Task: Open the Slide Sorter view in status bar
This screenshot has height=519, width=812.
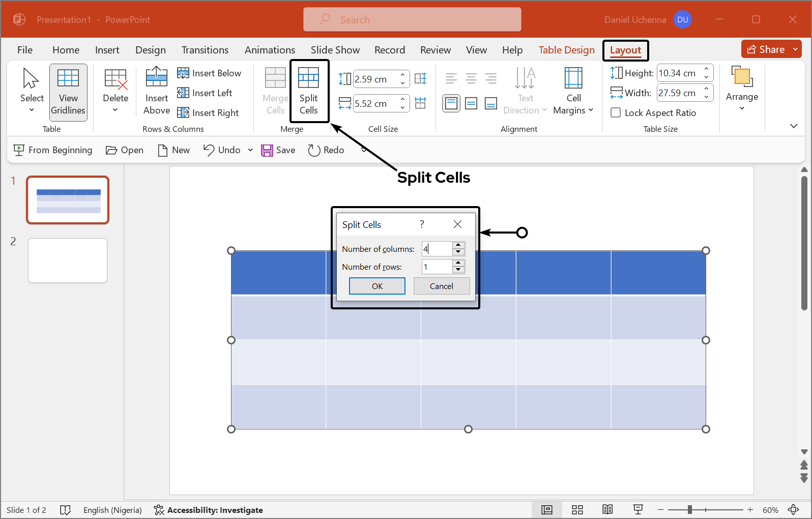Action: pyautogui.click(x=577, y=510)
